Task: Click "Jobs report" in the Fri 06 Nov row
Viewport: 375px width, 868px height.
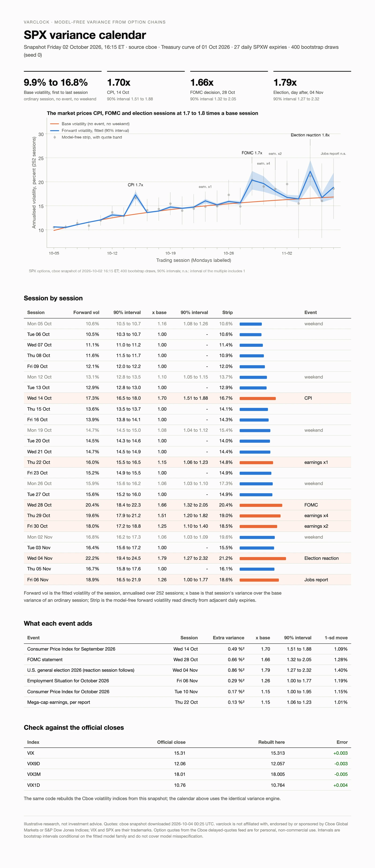Action: pyautogui.click(x=316, y=580)
